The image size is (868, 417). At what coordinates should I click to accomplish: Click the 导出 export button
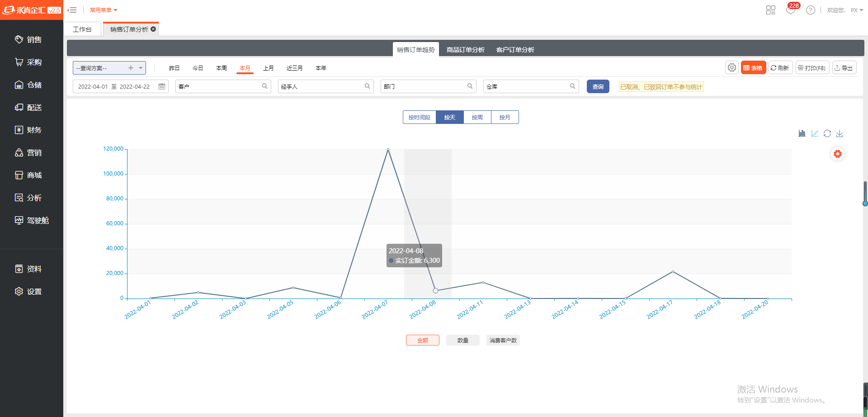click(x=844, y=68)
